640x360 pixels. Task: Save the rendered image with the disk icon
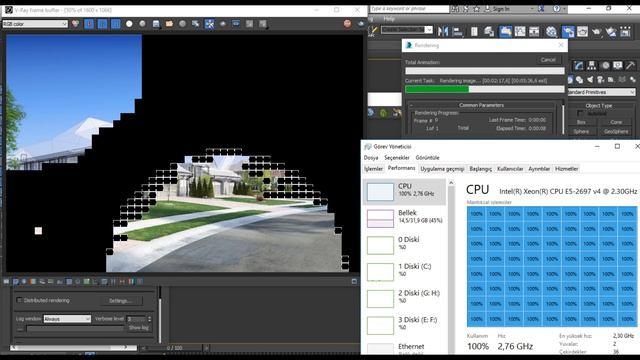click(156, 24)
